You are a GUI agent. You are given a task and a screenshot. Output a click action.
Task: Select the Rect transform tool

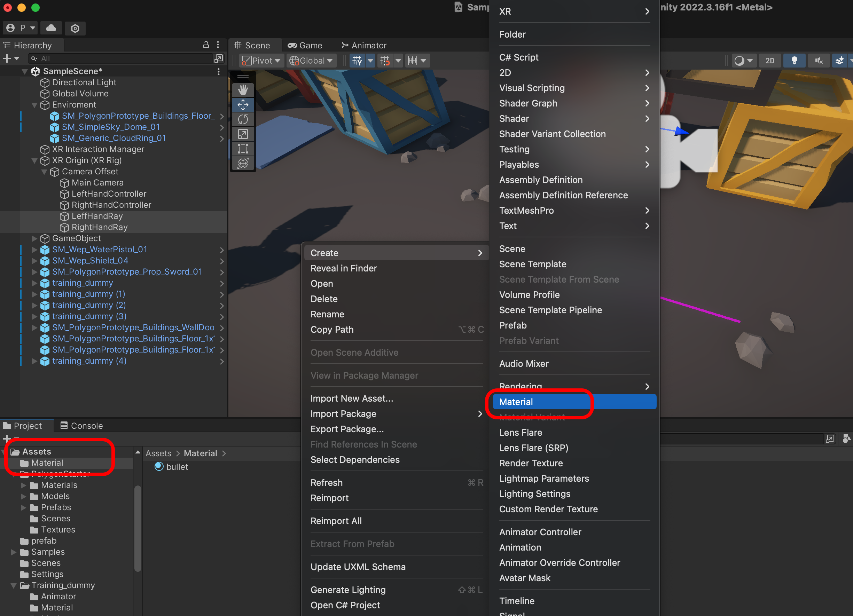click(x=243, y=149)
